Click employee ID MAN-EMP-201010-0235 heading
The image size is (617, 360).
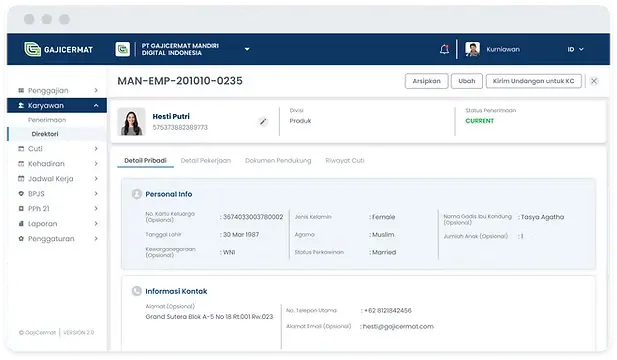coord(180,81)
